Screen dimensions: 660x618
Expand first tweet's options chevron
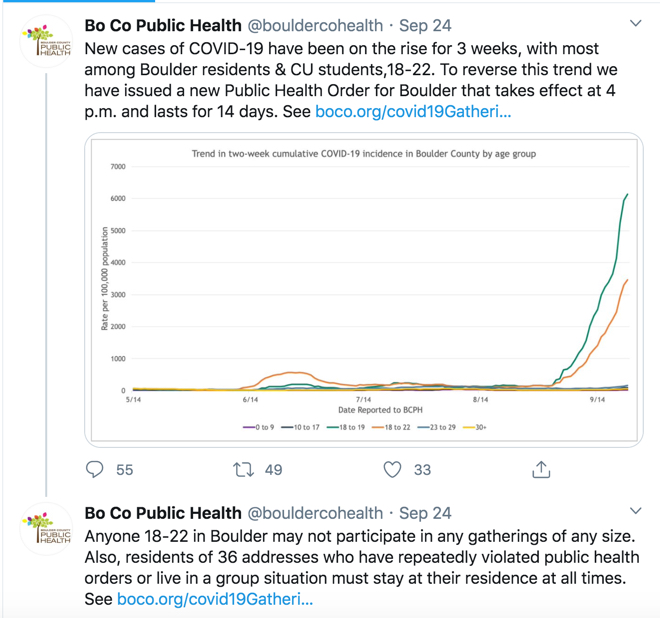click(x=636, y=23)
